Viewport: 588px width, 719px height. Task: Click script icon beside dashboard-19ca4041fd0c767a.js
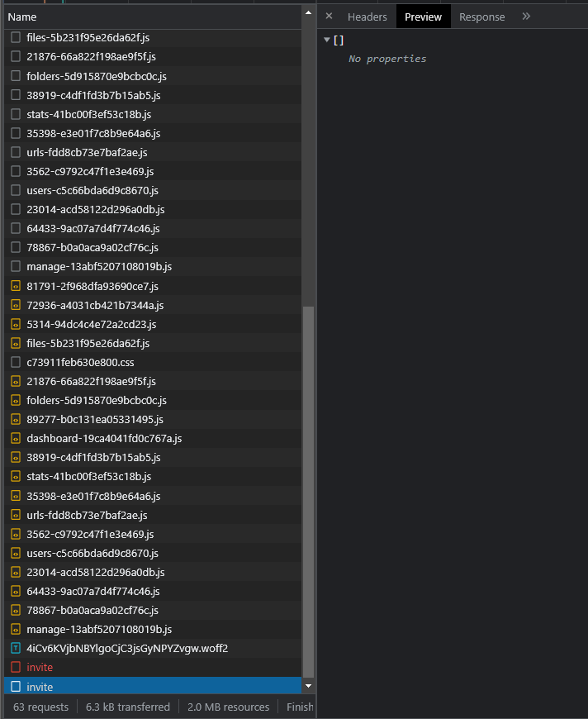16,438
